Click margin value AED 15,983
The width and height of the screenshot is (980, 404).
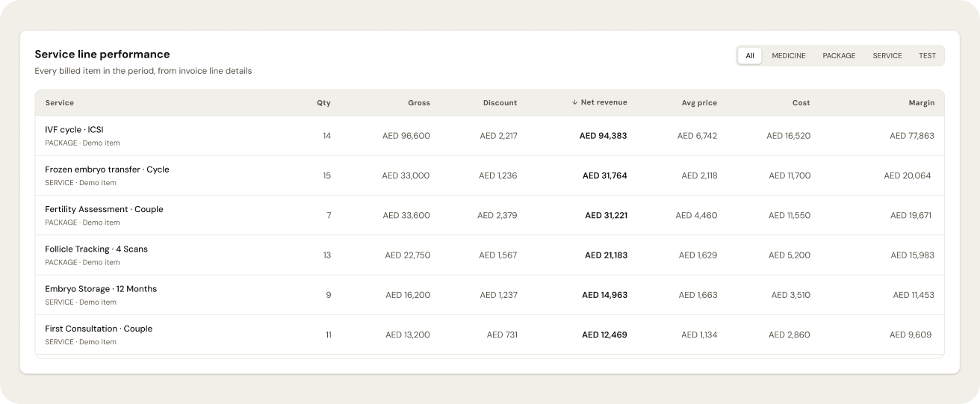pyautogui.click(x=912, y=255)
